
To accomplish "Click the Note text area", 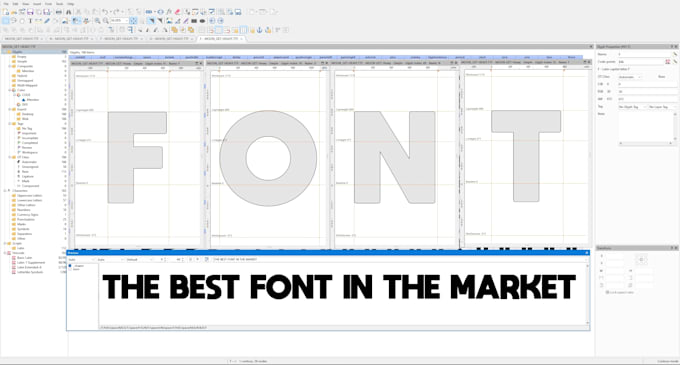I will (646, 126).
